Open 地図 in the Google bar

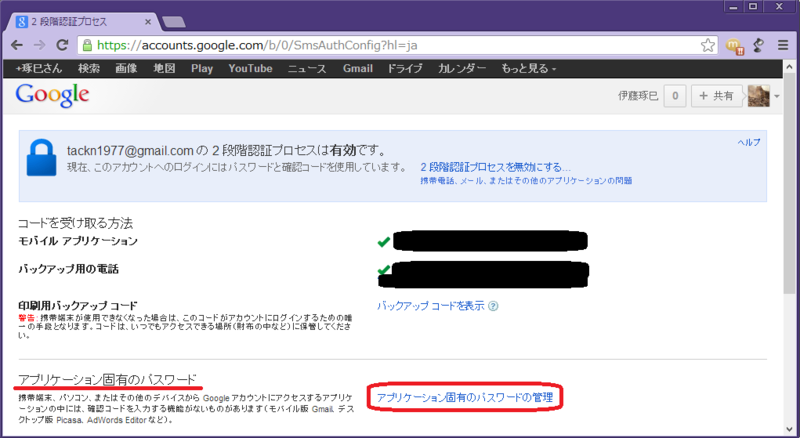(164, 68)
